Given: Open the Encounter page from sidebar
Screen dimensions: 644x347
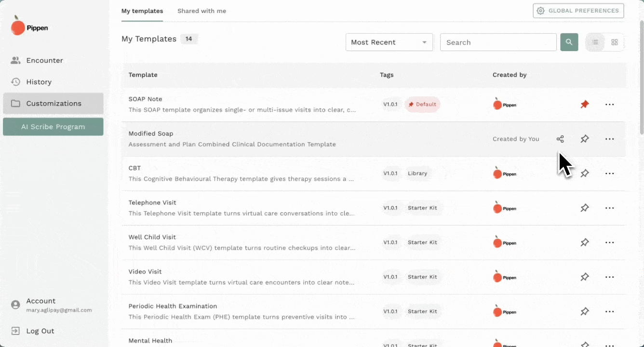Looking at the screenshot, I should pos(44,61).
